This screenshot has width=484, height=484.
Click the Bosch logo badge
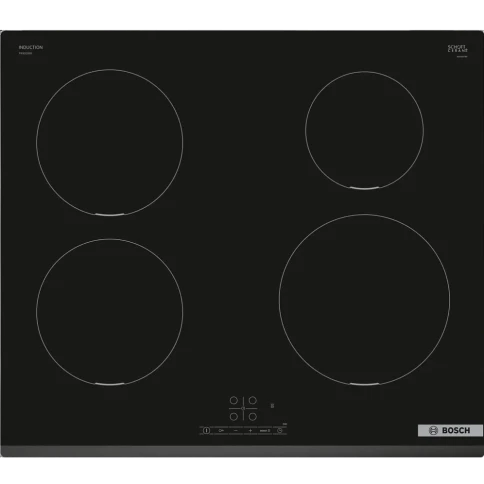[x=450, y=430]
